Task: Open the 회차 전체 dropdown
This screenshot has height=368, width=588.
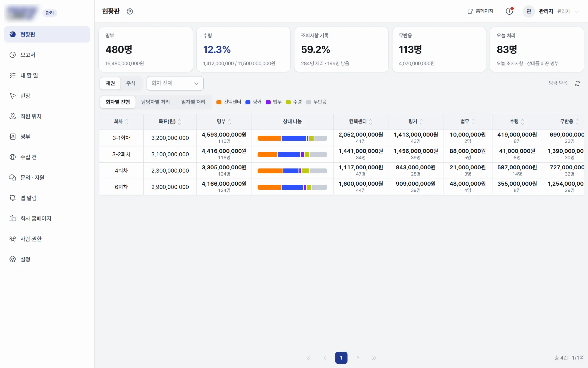Action: (x=175, y=83)
